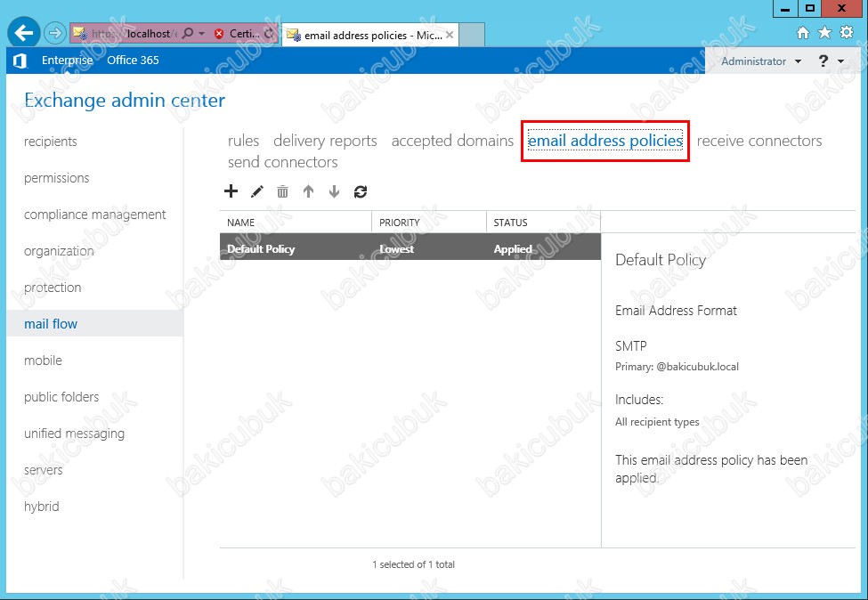Image resolution: width=868 pixels, height=600 pixels.
Task: Click Default Policy heading in details pane
Action: (x=661, y=260)
